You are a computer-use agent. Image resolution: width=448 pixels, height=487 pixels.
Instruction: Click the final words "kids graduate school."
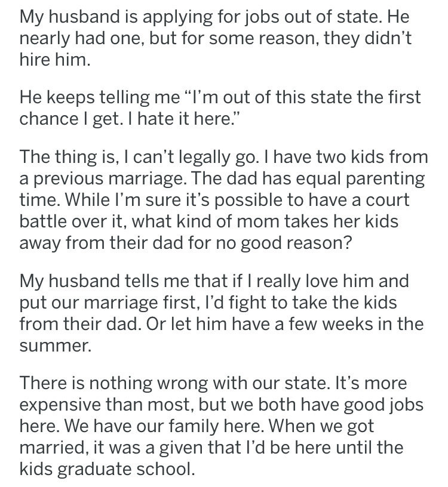[108, 468]
